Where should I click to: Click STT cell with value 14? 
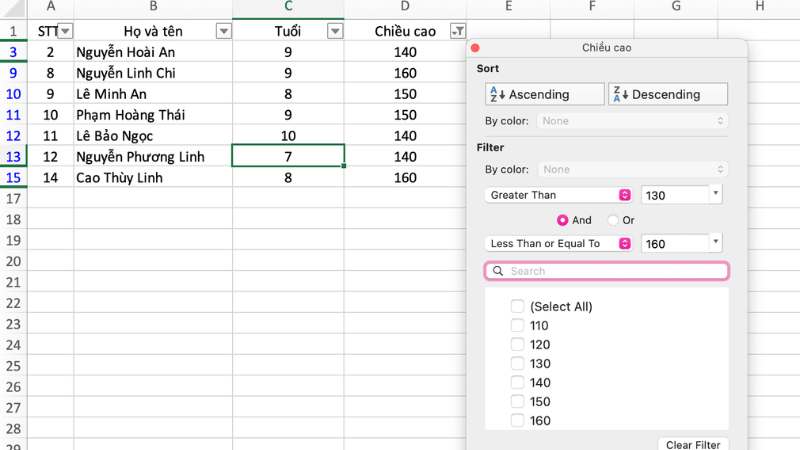pos(51,178)
